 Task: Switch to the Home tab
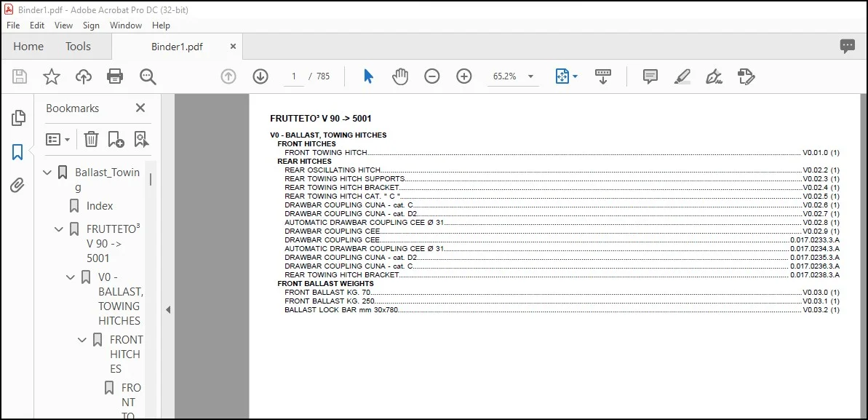(x=28, y=47)
